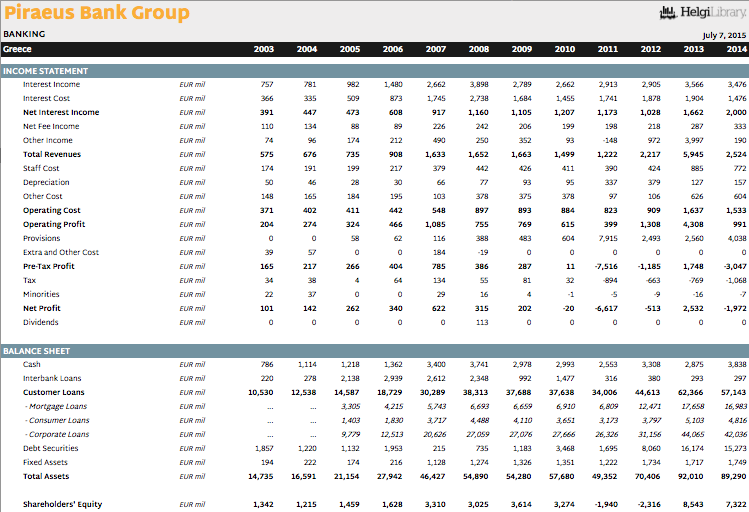Click the Extra and Other Cost label

pos(61,252)
